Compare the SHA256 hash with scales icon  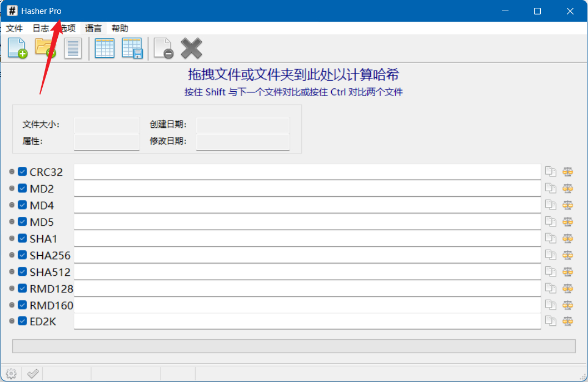[x=568, y=255]
